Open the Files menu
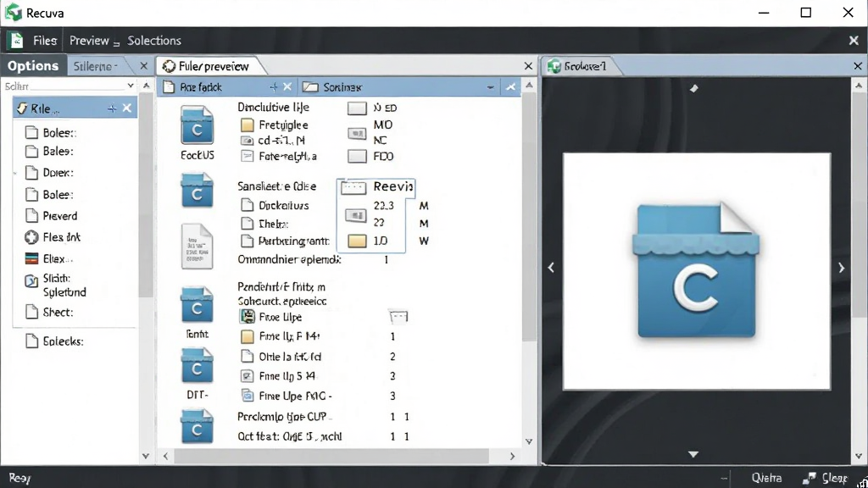This screenshot has height=488, width=868. tap(45, 41)
